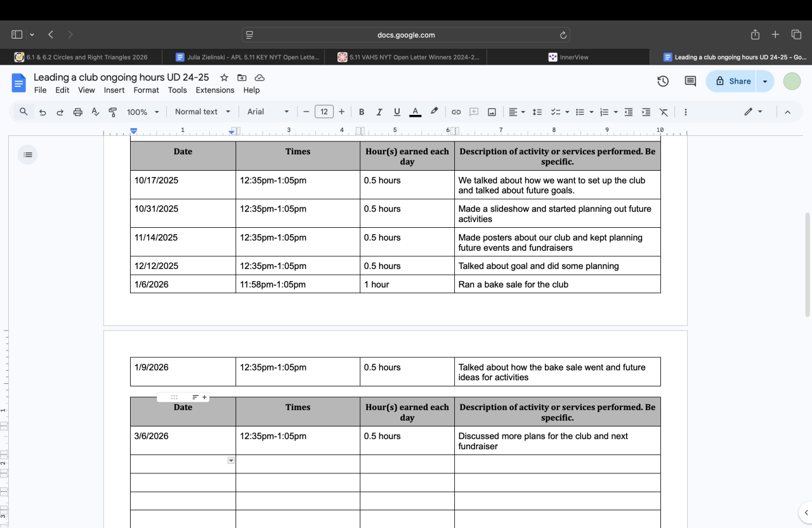Viewport: 812px width, 528px height.
Task: Click the Insert image icon
Action: click(x=492, y=112)
